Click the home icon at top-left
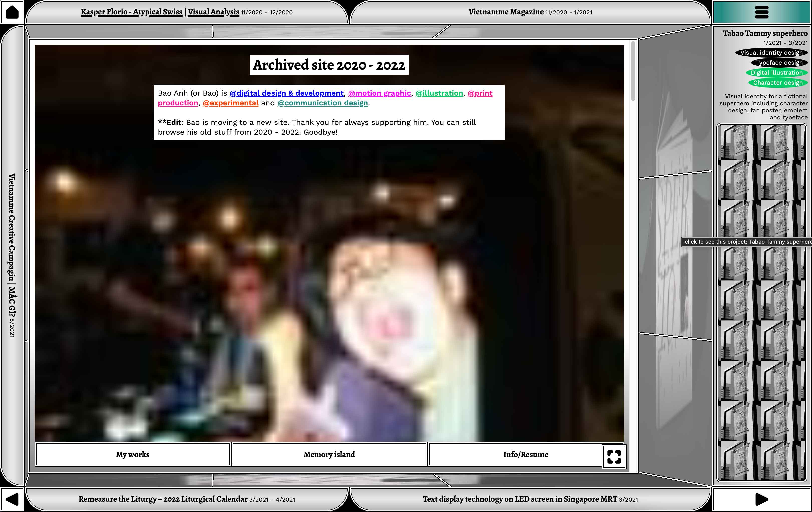Viewport: 812px width, 512px height. click(x=12, y=12)
